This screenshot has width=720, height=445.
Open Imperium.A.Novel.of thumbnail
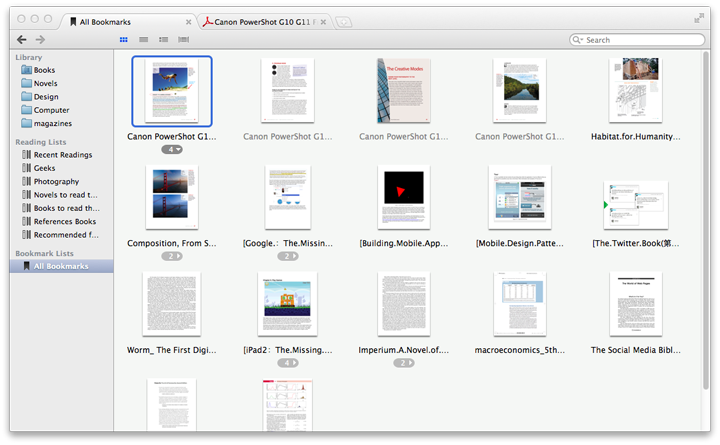coord(404,304)
